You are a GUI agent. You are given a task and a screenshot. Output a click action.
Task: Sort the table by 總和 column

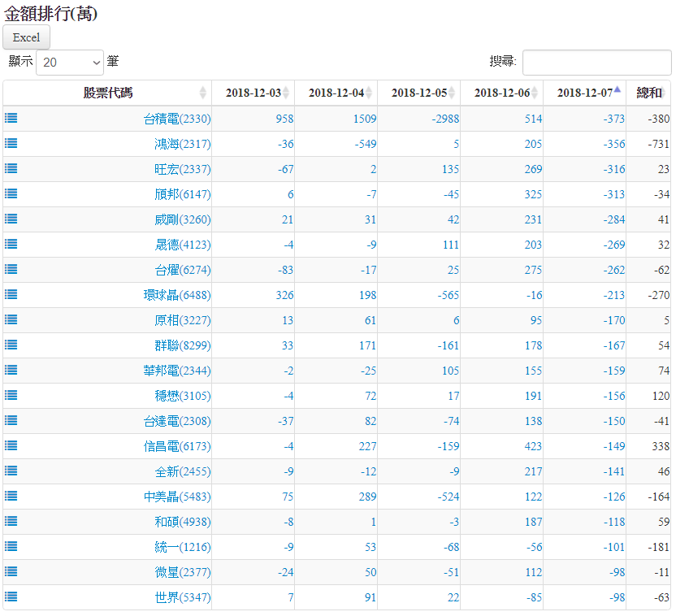coord(648,93)
